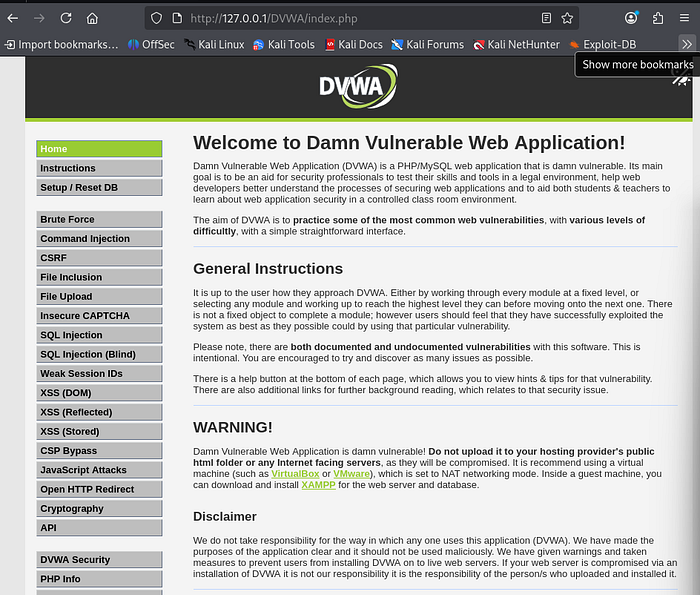Viewport: 700px width, 595px height.
Task: Bookmark this page with the star icon
Action: coord(567,18)
